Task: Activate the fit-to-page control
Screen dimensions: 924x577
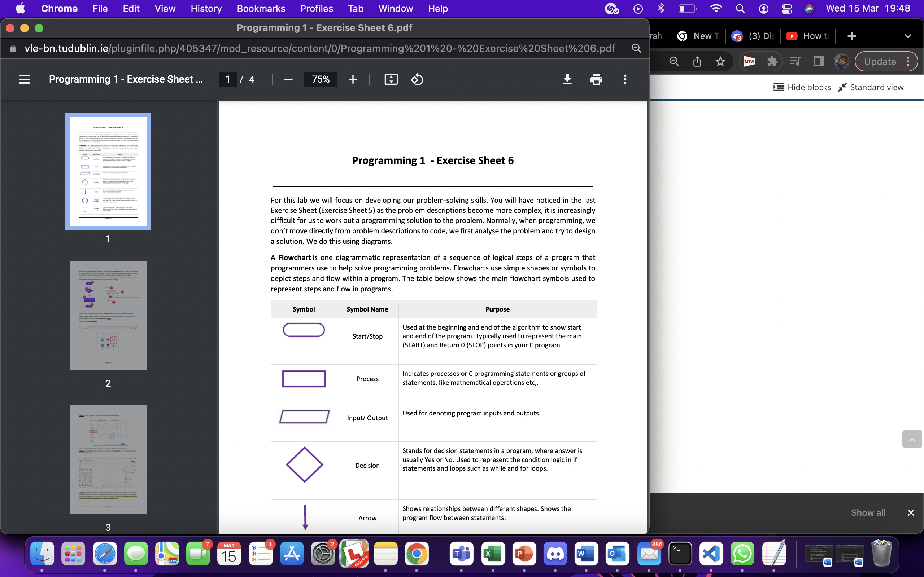Action: point(391,79)
